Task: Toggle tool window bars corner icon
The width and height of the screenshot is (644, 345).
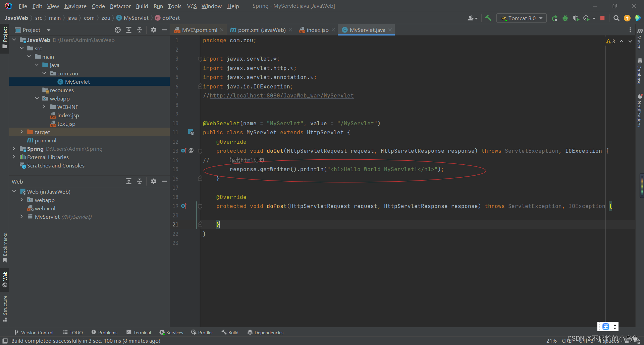Action: [5, 341]
